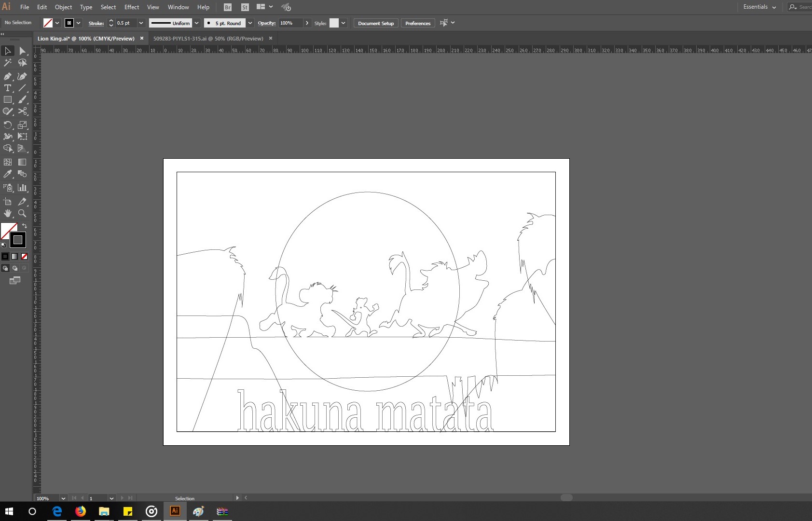This screenshot has width=812, height=521.
Task: Expand the stroke weight dropdown
Action: pos(141,23)
